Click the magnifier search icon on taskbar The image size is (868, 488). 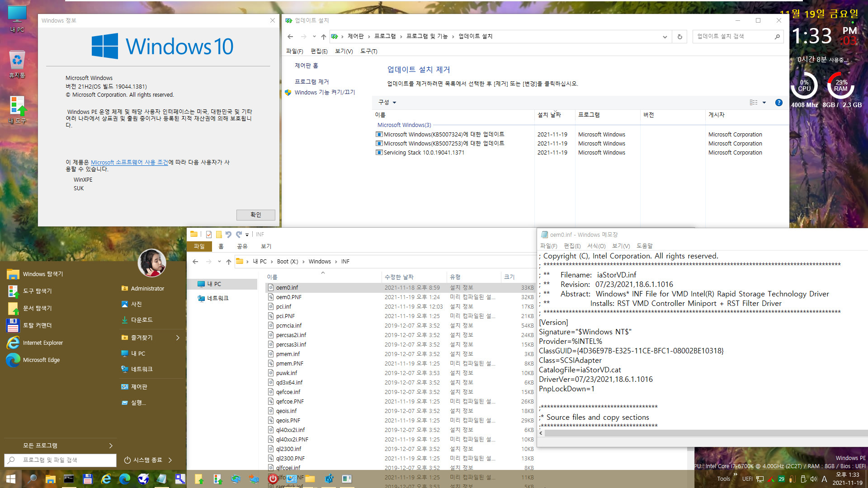coord(32,479)
